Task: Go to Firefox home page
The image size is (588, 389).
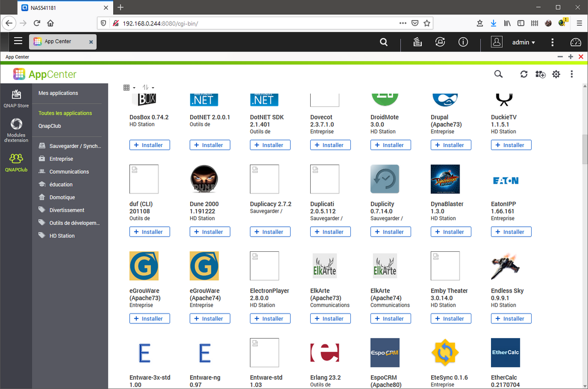Action: point(50,23)
